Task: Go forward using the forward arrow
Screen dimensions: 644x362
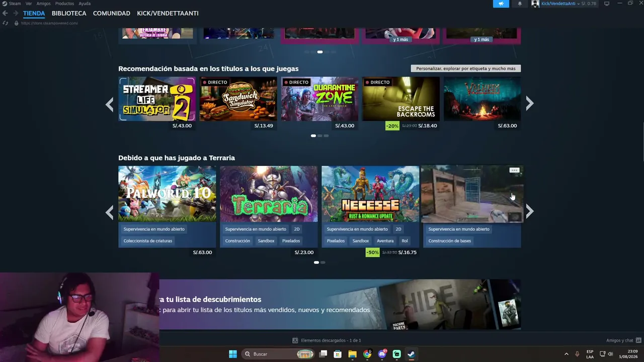Action: pyautogui.click(x=16, y=14)
